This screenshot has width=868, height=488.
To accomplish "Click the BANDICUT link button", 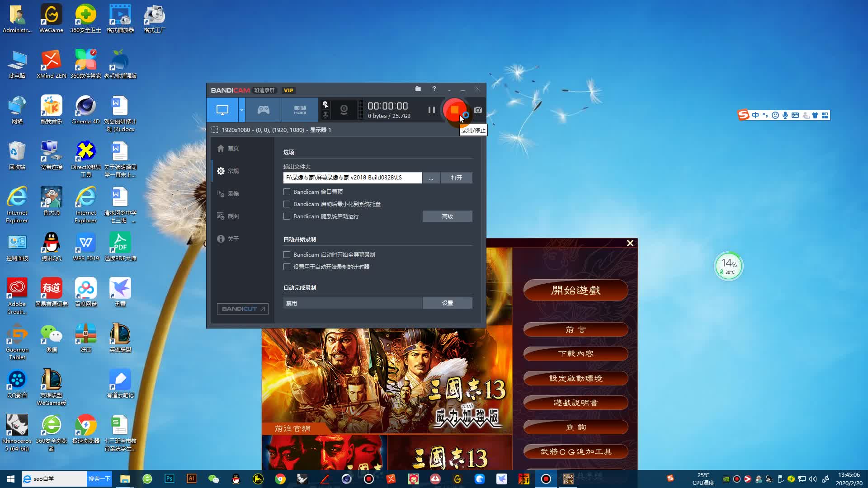I will point(242,309).
